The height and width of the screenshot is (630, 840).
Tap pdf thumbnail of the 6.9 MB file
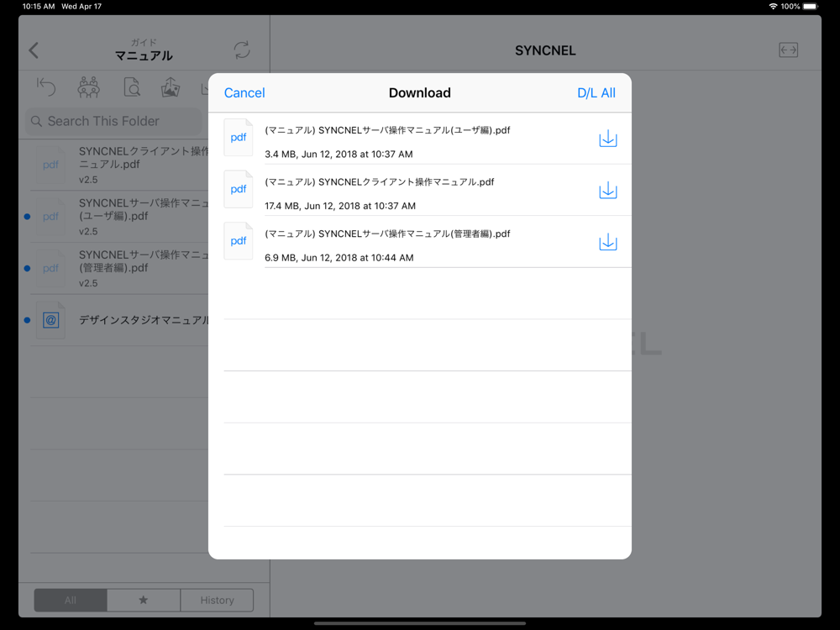point(239,241)
